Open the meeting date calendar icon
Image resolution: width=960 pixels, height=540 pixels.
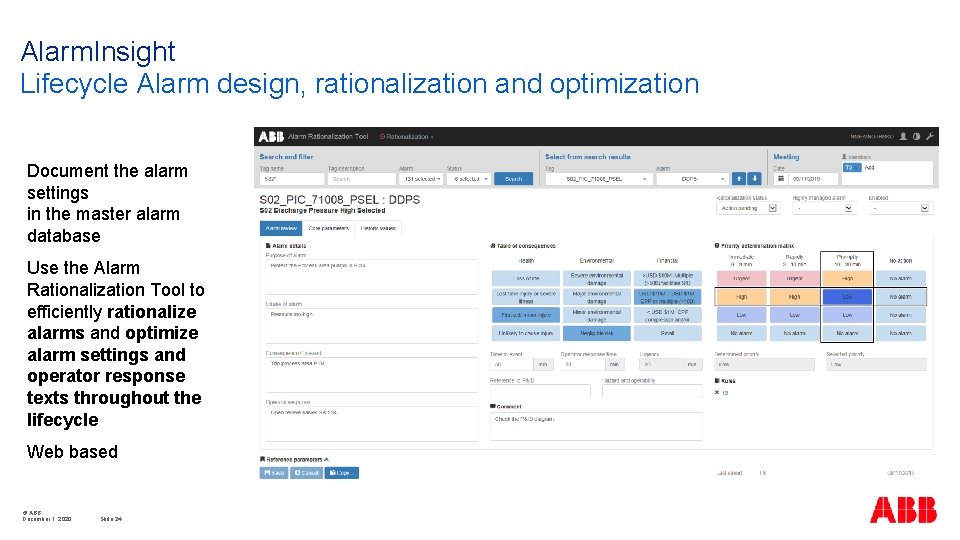pos(781,179)
